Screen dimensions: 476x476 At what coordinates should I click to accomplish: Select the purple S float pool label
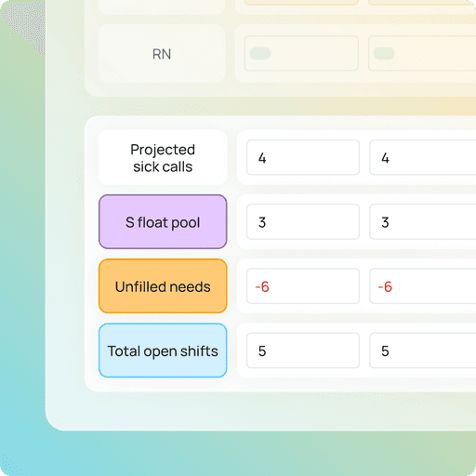[163, 221]
